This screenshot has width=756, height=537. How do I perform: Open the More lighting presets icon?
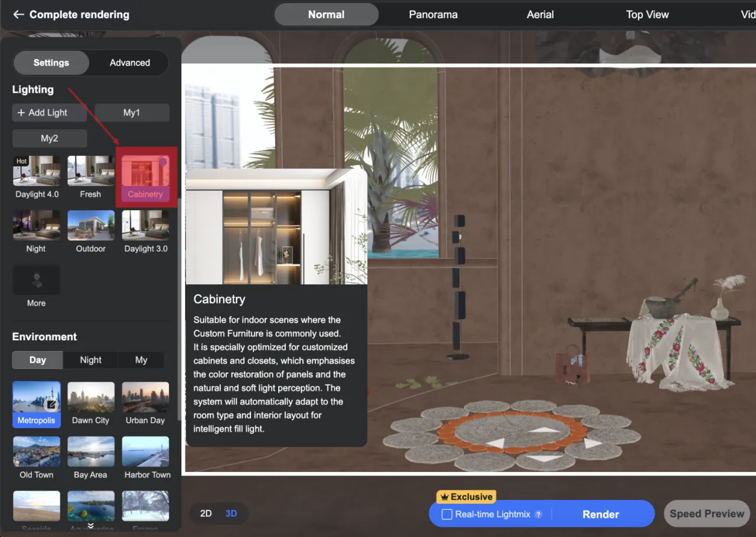[37, 280]
